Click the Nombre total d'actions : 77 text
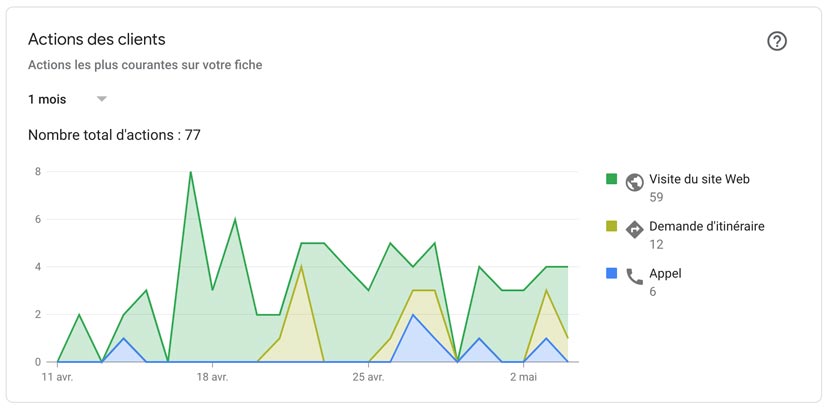 114,135
